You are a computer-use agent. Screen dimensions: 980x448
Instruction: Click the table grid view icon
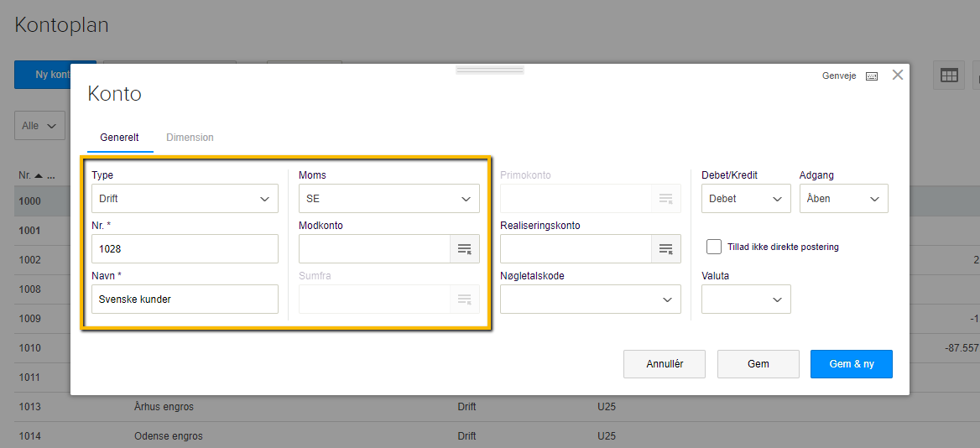[949, 76]
